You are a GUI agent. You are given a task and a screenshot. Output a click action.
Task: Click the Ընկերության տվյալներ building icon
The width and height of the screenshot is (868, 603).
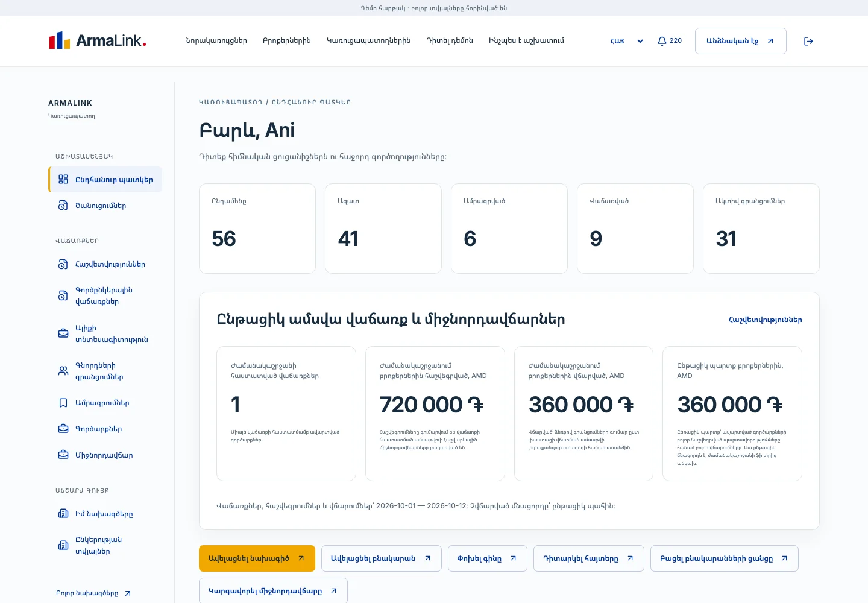pyautogui.click(x=63, y=545)
